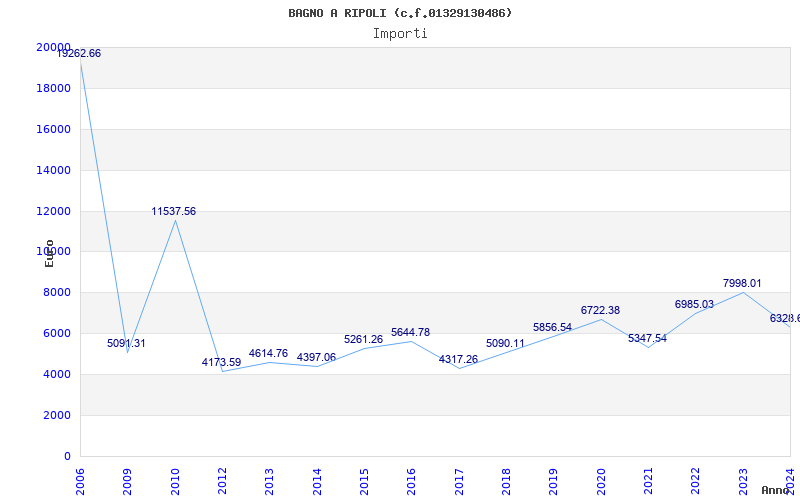The image size is (800, 500).
Task: Click the 4173.59 value label
Action: coord(221,363)
